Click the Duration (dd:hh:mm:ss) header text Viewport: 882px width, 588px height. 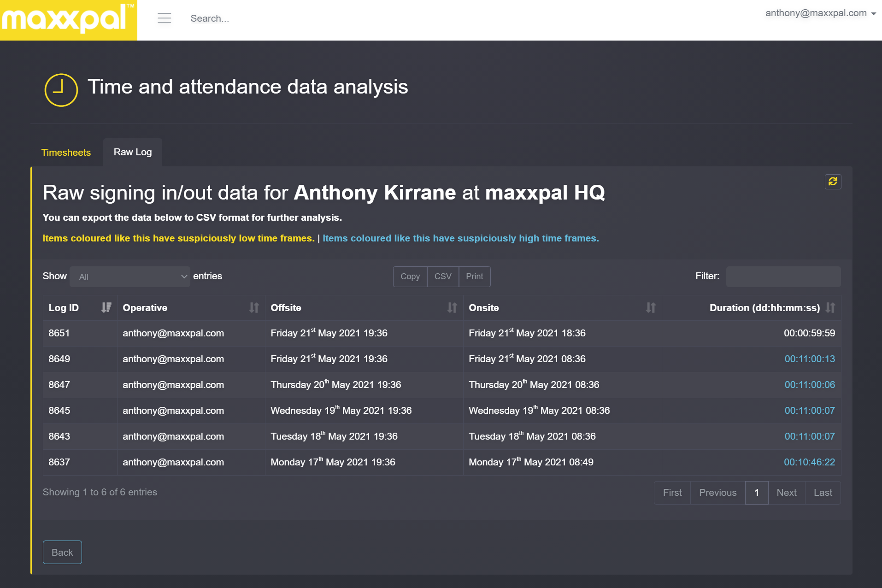click(x=764, y=308)
